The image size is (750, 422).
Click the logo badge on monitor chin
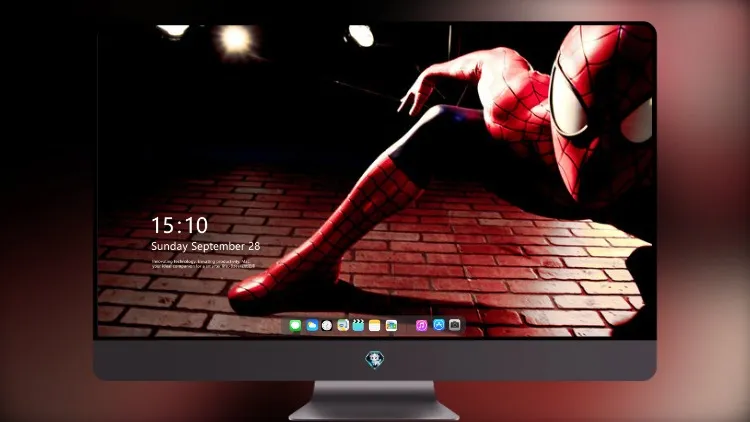375,360
